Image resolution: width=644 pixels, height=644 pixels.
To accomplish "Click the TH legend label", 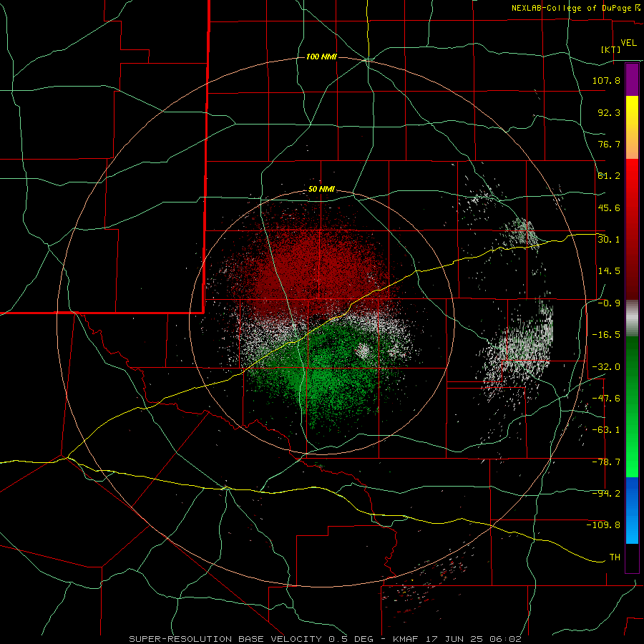I will (x=615, y=557).
